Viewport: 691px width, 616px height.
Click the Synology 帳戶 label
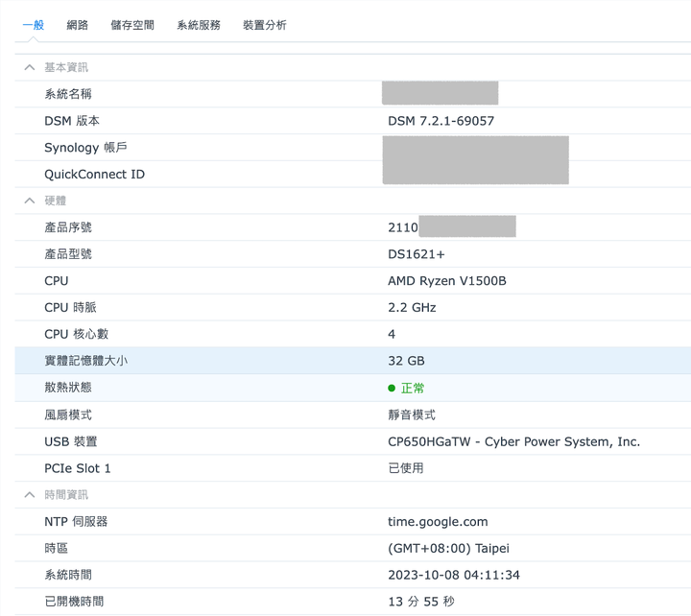click(85, 148)
